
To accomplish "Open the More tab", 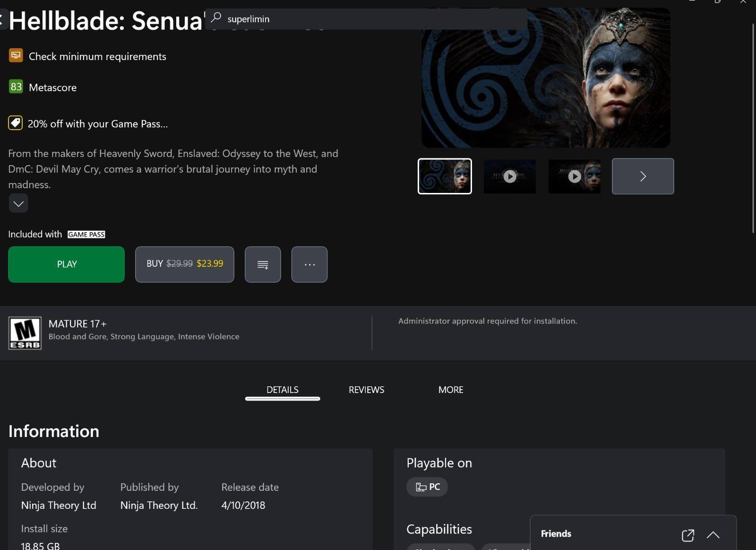I will click(450, 390).
